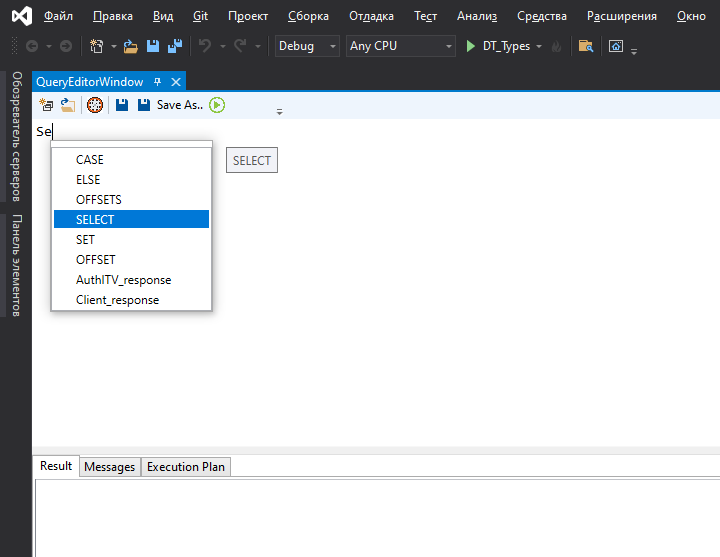
Task: Click the green Execute Query play icon
Action: [x=217, y=105]
